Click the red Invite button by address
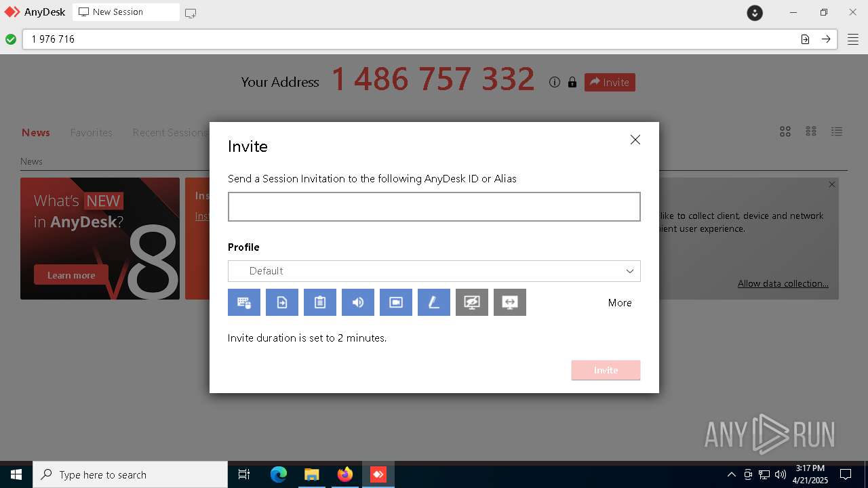The width and height of the screenshot is (868, 488). tap(610, 82)
